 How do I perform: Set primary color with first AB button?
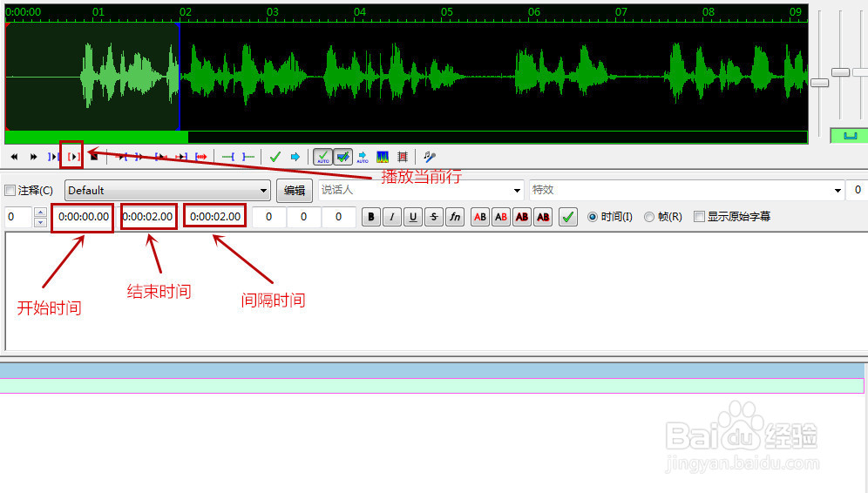[480, 217]
